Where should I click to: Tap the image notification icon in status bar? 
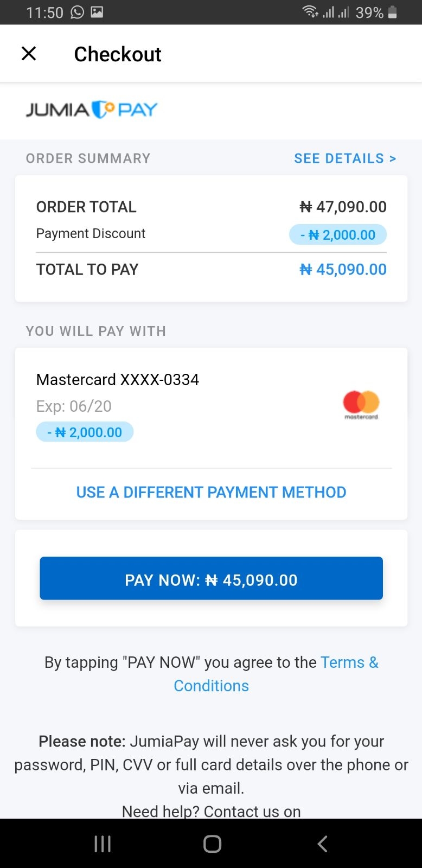97,12
